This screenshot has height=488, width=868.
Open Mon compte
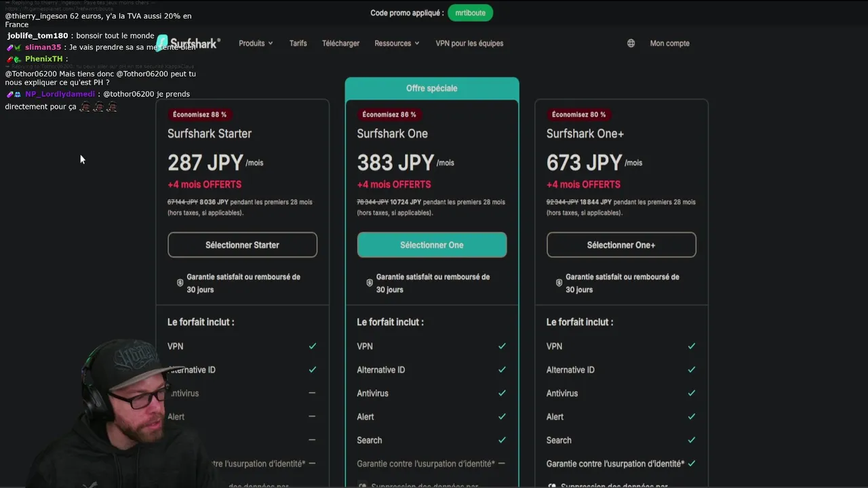669,43
